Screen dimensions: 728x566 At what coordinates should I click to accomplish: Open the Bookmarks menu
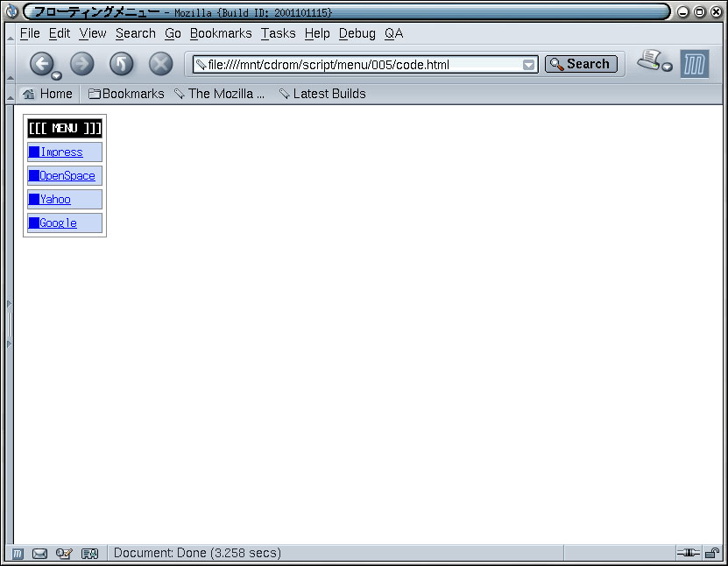221,33
